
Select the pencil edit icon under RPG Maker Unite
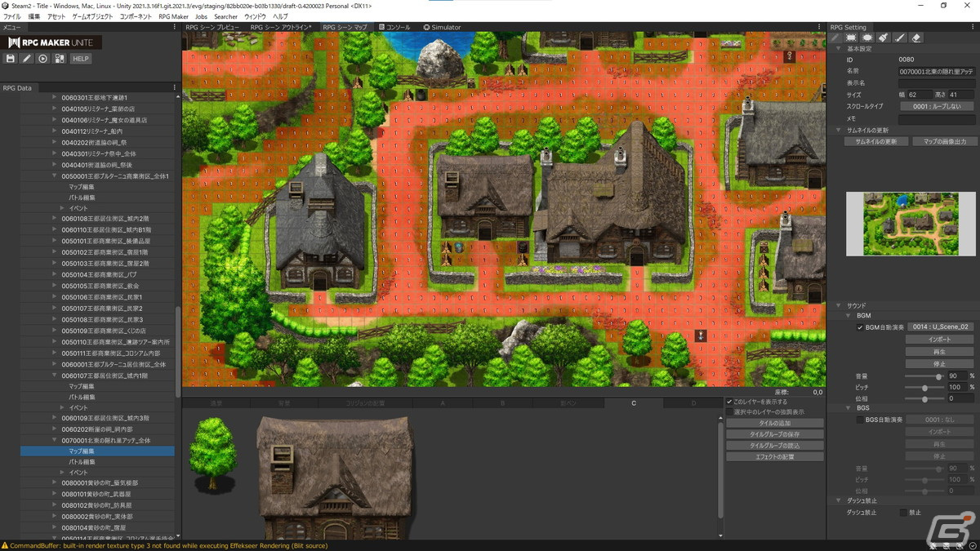(27, 59)
